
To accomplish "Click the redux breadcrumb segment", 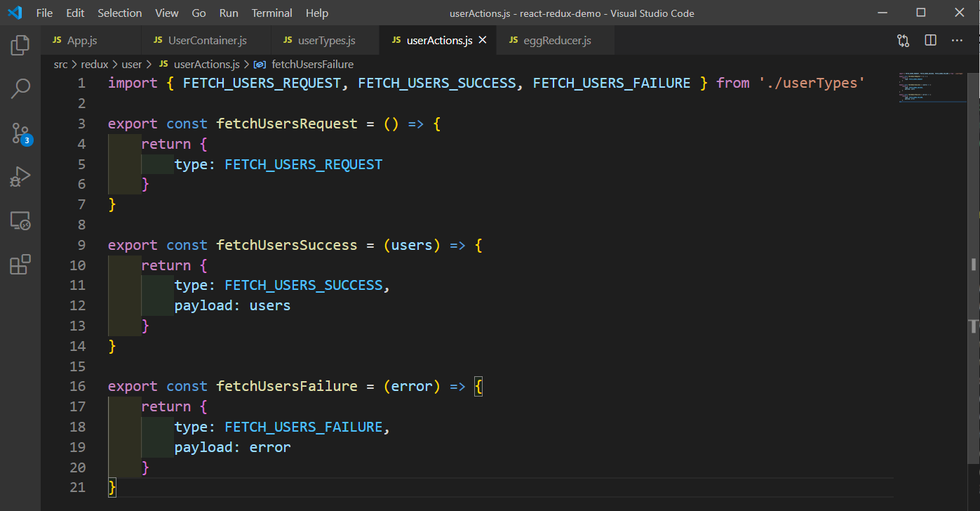I will (x=95, y=64).
